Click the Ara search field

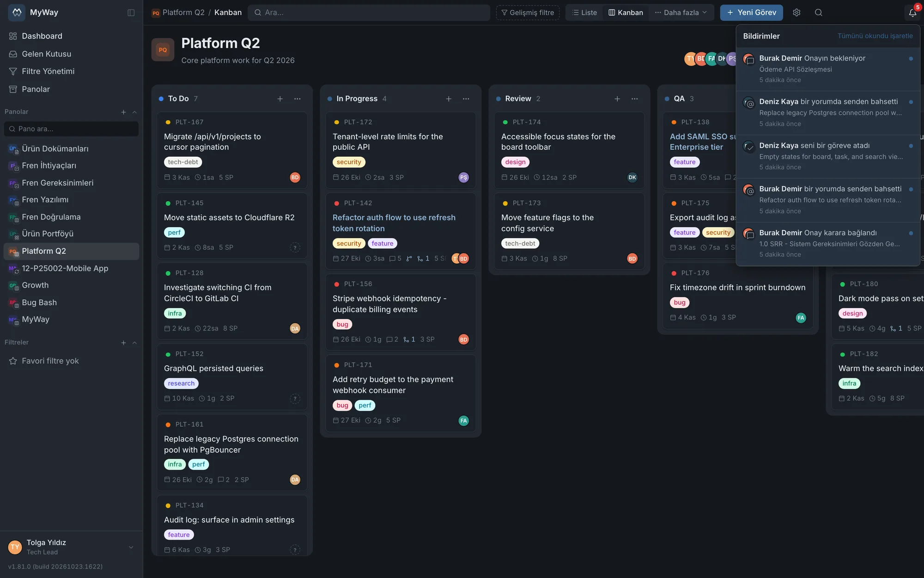click(x=369, y=12)
